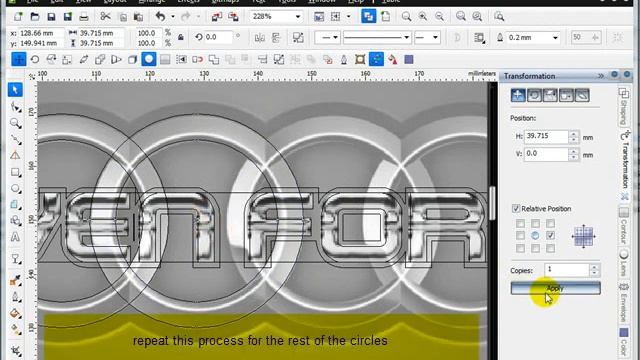Toggle the lock ratio padlock
This screenshot has width=640, height=360.
(x=181, y=38)
